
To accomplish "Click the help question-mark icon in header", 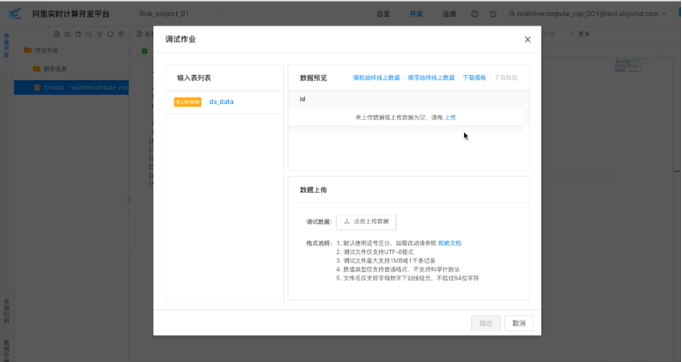I will click(x=475, y=14).
